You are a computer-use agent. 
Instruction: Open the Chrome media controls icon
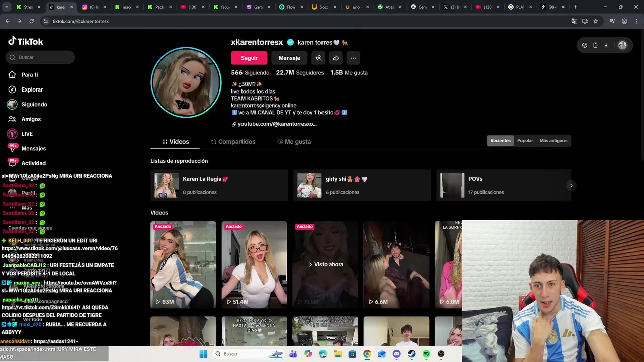click(x=612, y=21)
